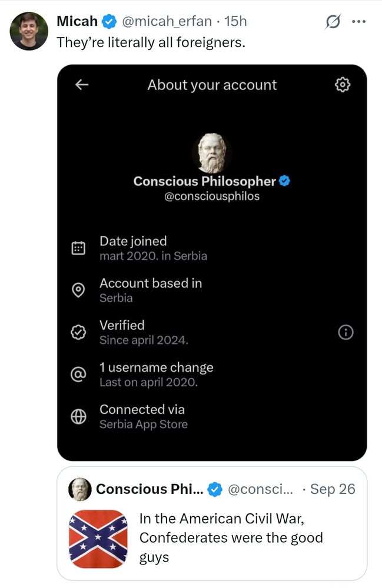Open Micah's profile picture

tap(29, 31)
